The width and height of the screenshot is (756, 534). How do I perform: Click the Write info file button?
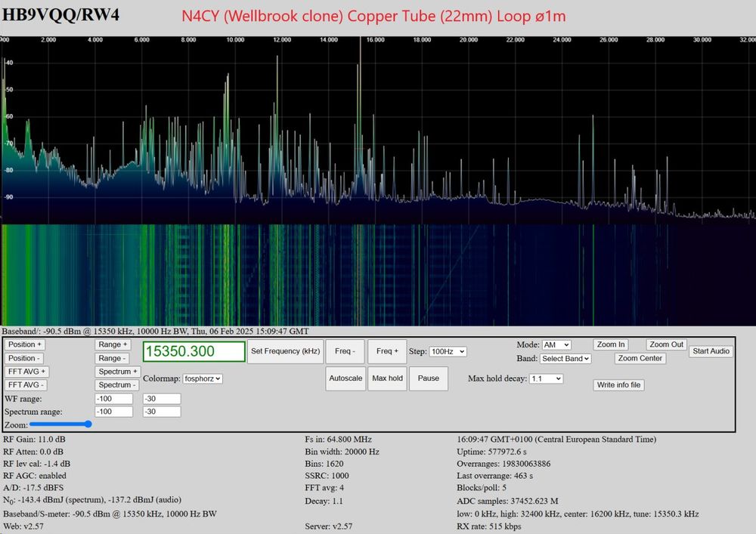618,384
